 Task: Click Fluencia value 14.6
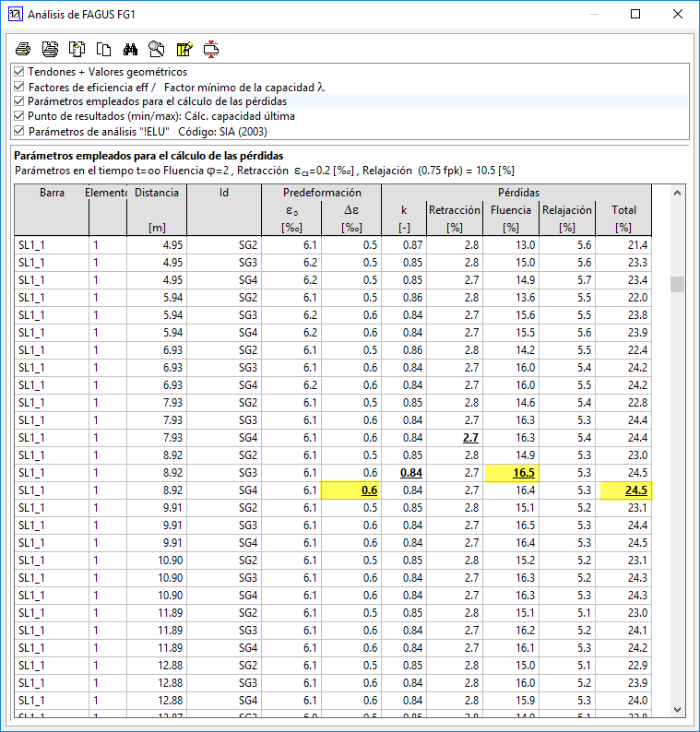[526, 403]
